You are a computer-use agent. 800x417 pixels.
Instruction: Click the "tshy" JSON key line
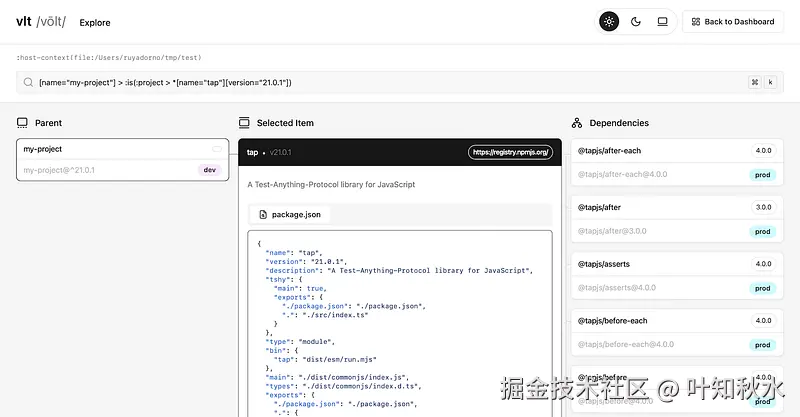284,279
